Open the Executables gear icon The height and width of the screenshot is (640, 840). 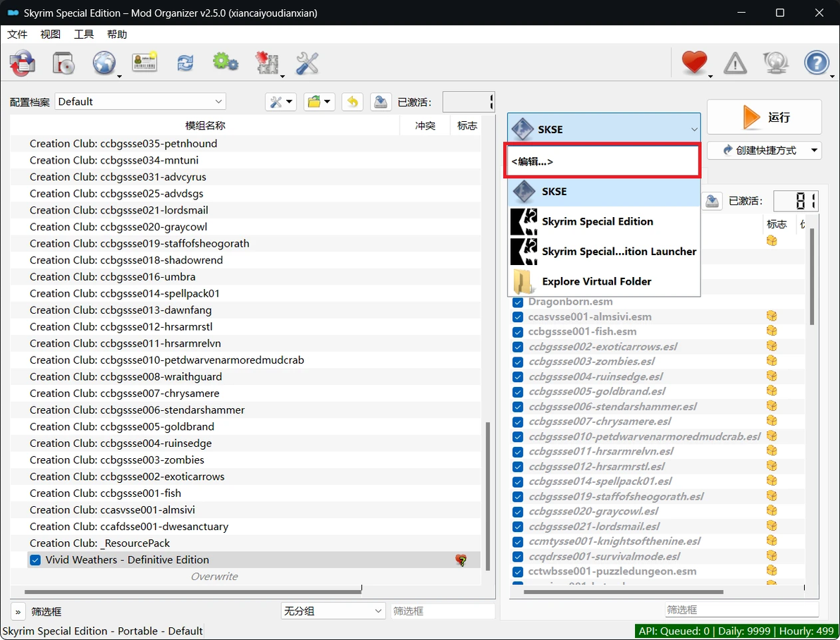click(226, 62)
